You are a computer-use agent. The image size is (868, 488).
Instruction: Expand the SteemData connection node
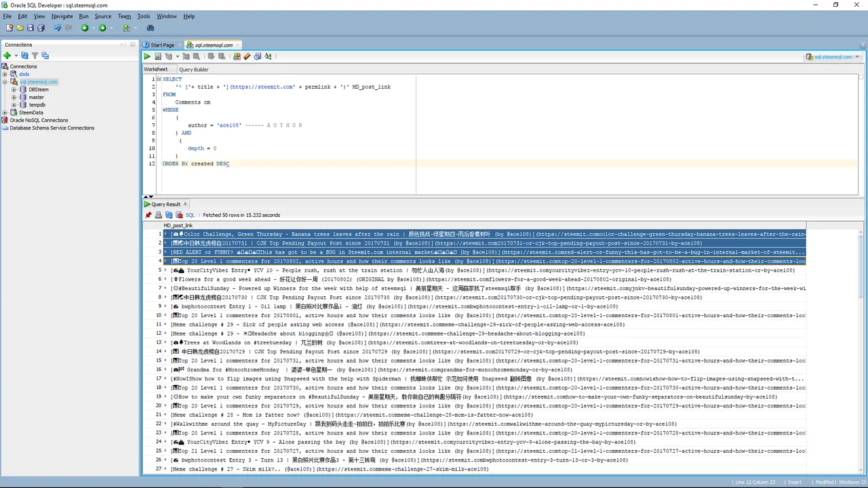click(x=5, y=113)
